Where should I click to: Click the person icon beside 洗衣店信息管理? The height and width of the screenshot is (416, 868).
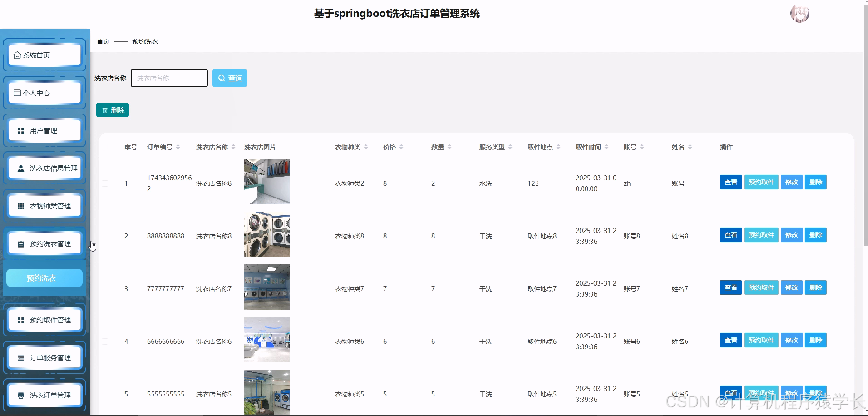coord(21,168)
